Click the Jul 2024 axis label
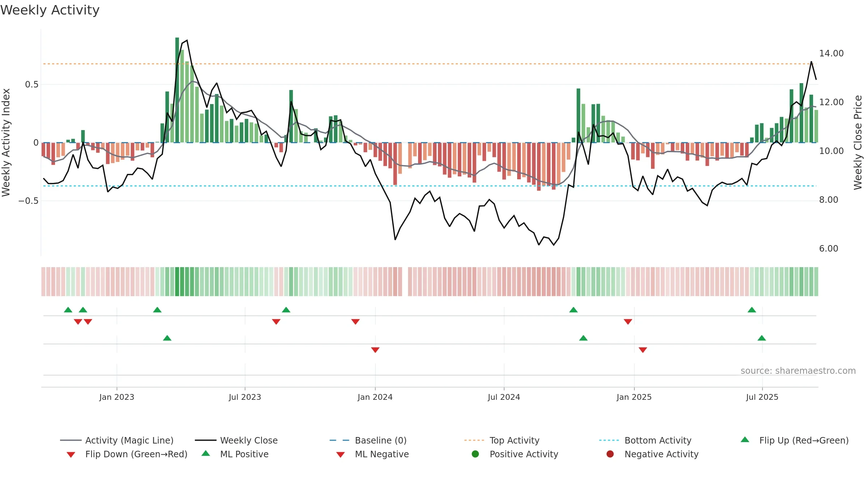Image resolution: width=868 pixels, height=488 pixels. click(x=504, y=397)
